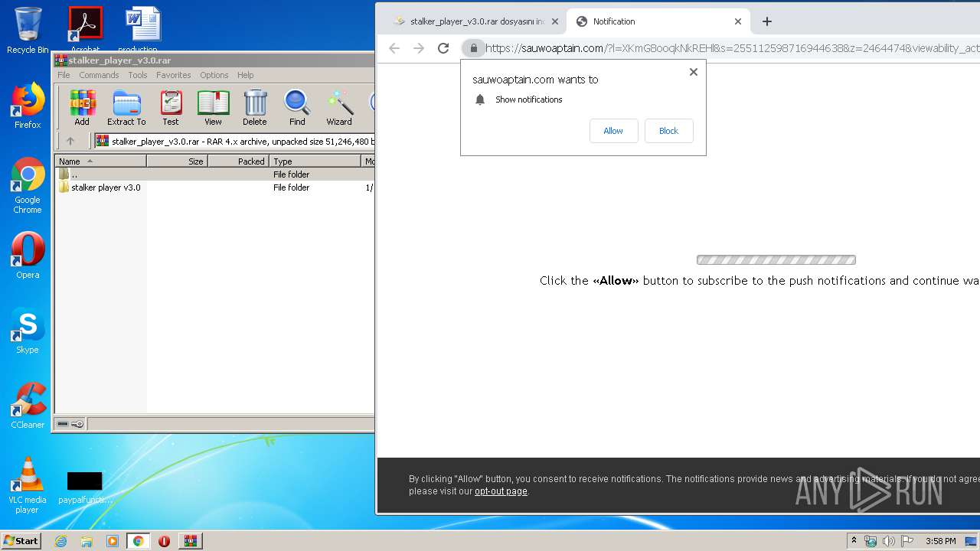Viewport: 980px width, 551px height.
Task: Open the Acrobat Reader desktop shortcut
Action: 85,29
